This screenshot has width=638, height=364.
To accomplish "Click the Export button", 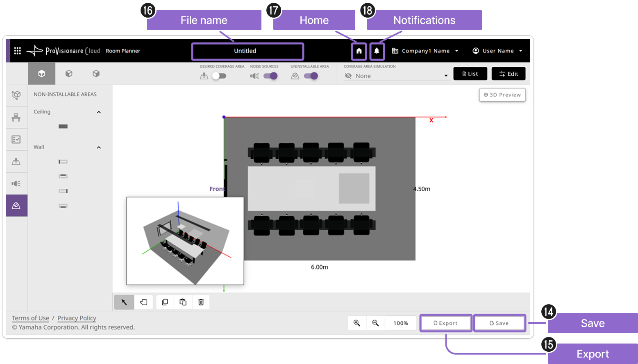I will tap(446, 323).
